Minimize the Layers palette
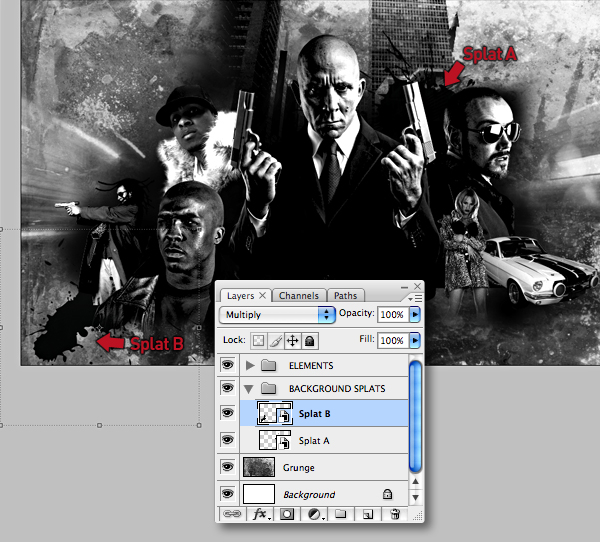600x542 pixels. (404, 287)
